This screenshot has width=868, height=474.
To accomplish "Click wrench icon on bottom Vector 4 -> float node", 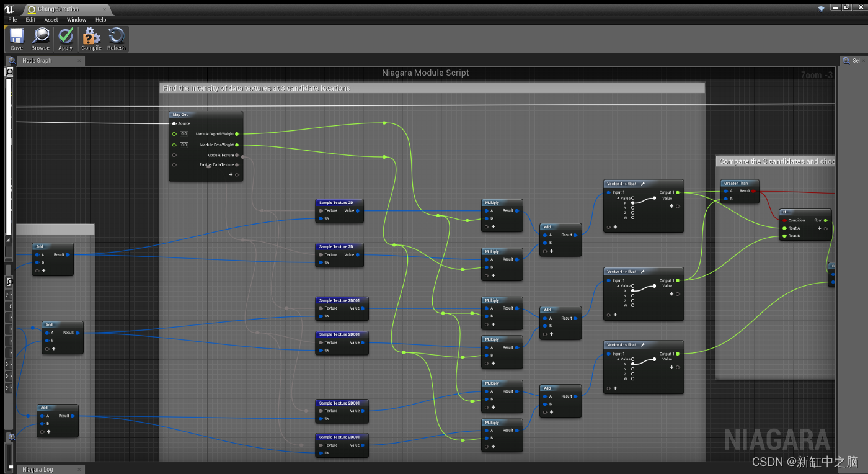I will pos(643,344).
